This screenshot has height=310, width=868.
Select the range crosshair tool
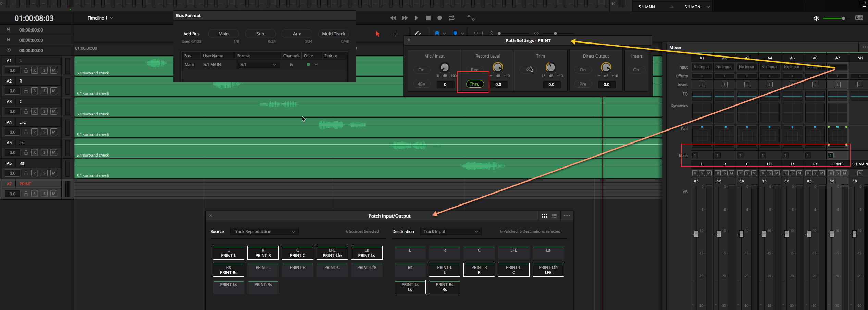pyautogui.click(x=395, y=34)
